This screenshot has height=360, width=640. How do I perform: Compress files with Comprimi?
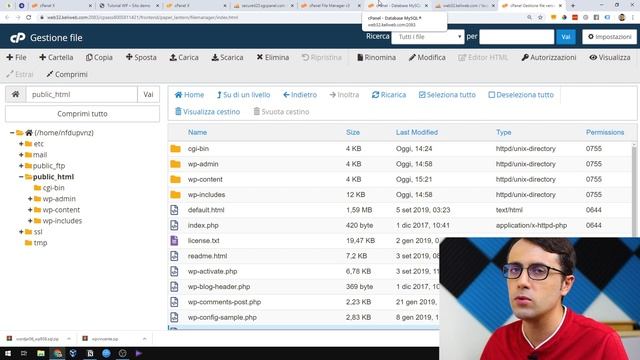click(67, 74)
